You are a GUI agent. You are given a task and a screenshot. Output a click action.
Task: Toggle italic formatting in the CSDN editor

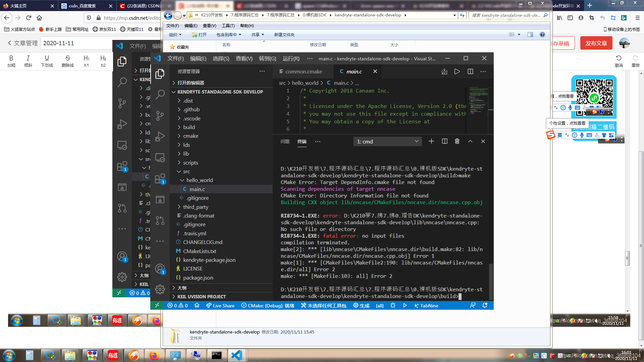(28, 60)
